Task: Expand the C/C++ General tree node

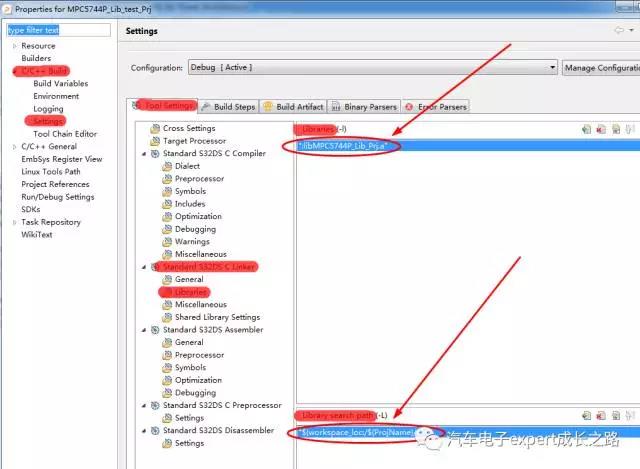Action: [14, 146]
